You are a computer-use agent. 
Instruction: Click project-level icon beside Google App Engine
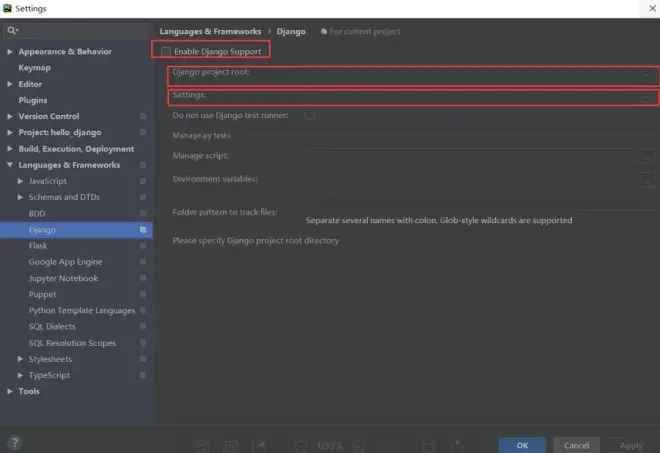click(143, 262)
